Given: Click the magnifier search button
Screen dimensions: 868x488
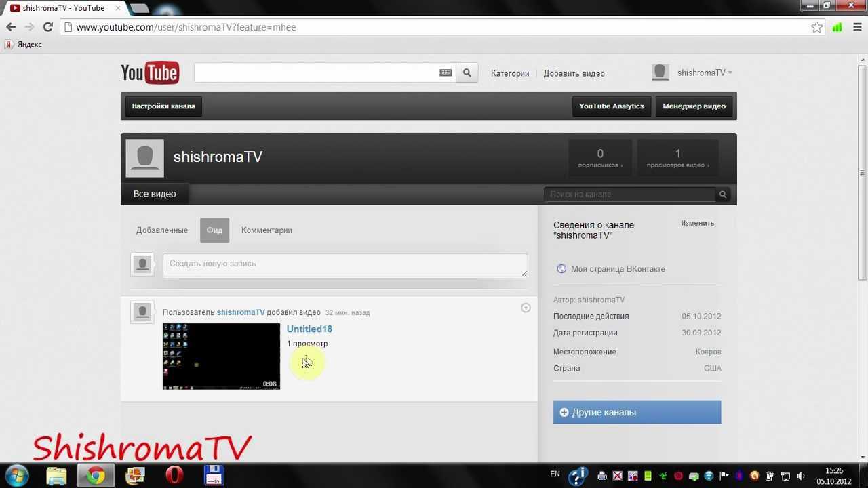Looking at the screenshot, I should click(467, 73).
